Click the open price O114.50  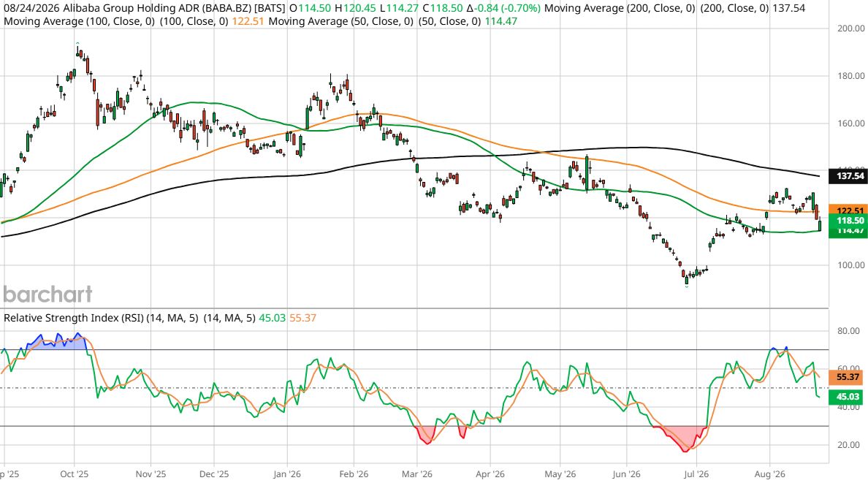point(310,8)
